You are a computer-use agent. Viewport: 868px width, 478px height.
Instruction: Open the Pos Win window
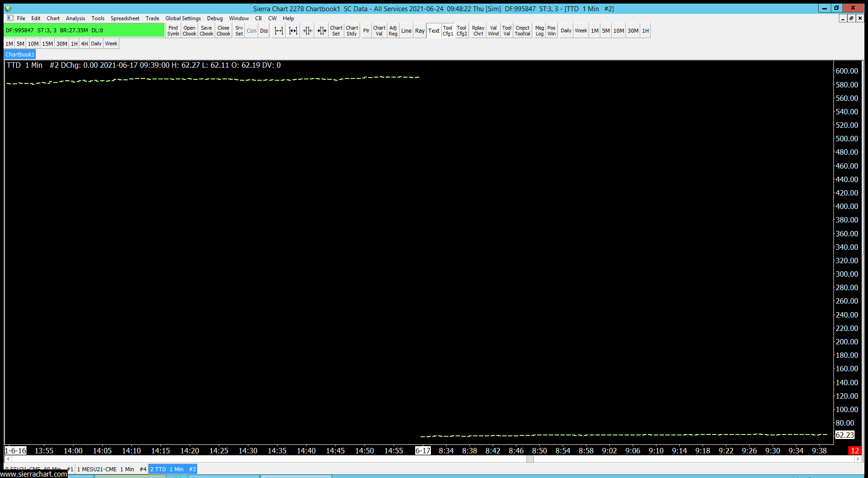point(551,30)
